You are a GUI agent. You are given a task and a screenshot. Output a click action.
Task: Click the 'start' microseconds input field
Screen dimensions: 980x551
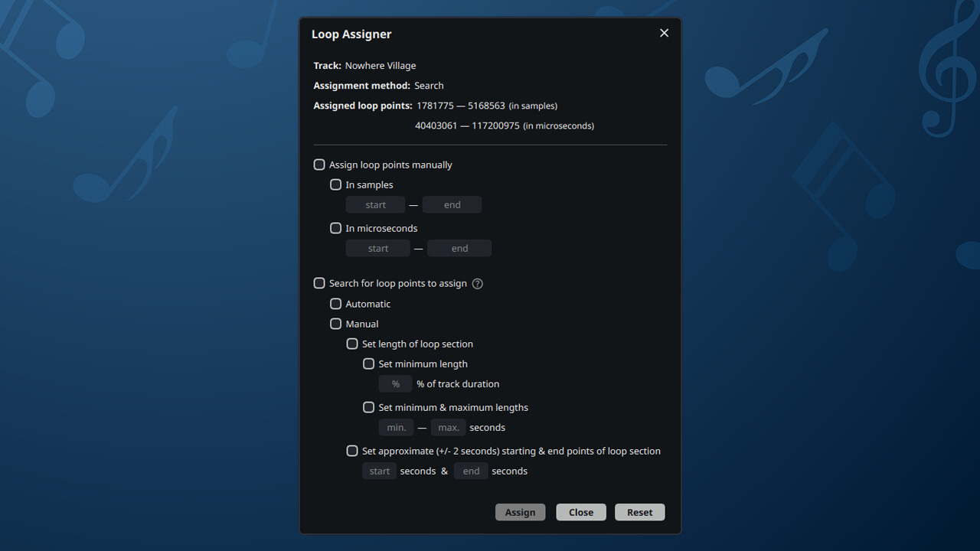coord(377,248)
